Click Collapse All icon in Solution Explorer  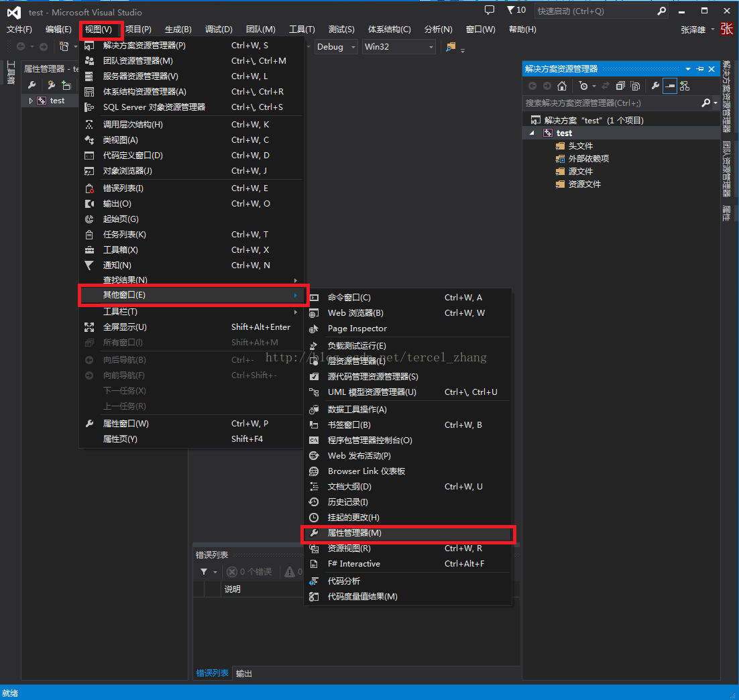coord(621,86)
